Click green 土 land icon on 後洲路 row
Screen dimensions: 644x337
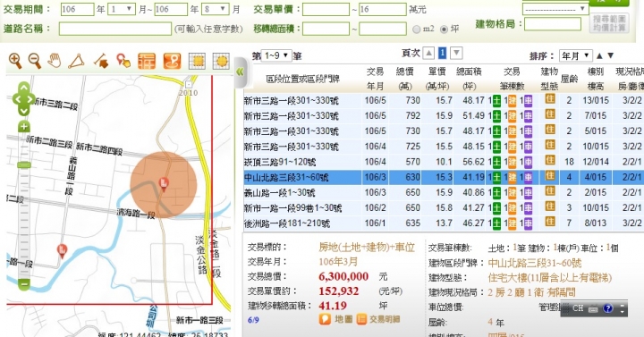pyautogui.click(x=496, y=223)
